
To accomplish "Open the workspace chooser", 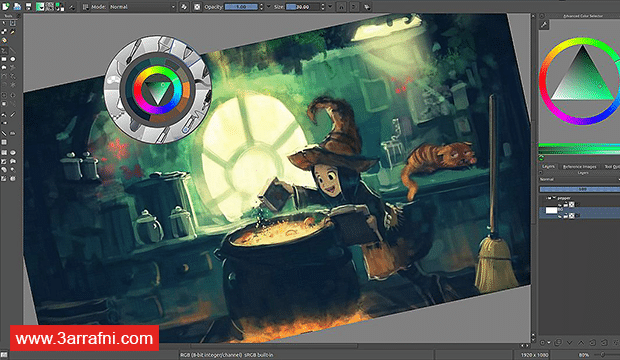I will (367, 7).
